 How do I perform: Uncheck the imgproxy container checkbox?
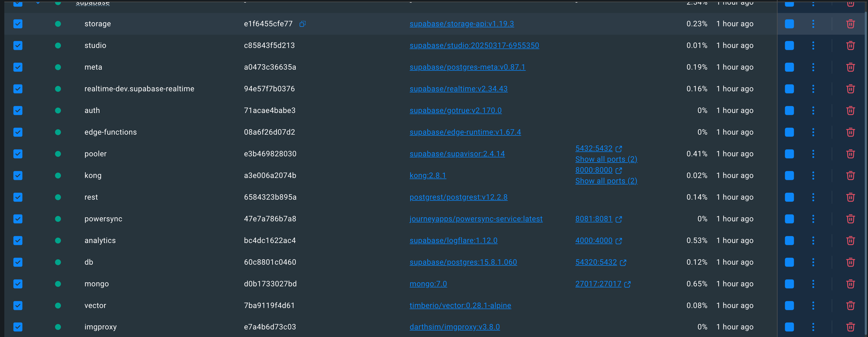coord(18,327)
